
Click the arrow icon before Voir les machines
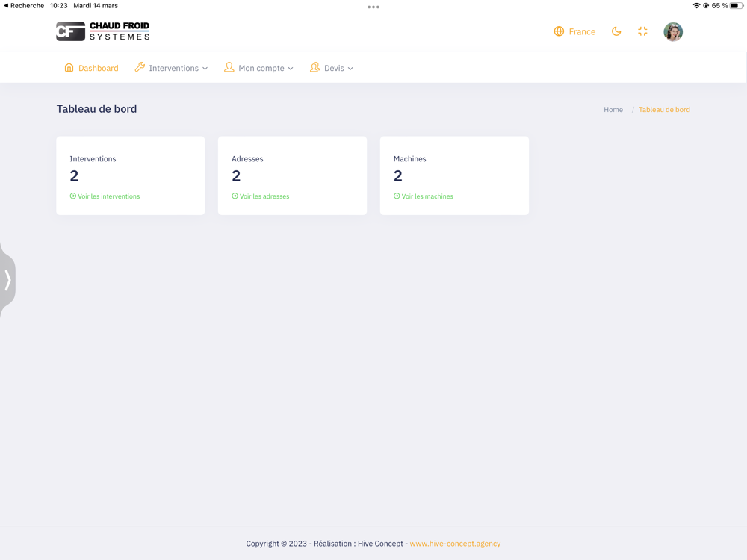click(397, 196)
